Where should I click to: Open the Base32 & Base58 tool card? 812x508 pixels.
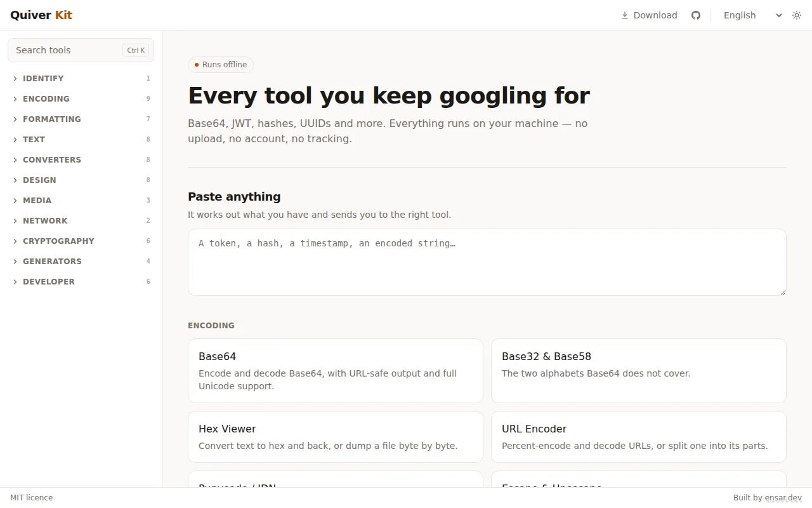[x=639, y=371]
